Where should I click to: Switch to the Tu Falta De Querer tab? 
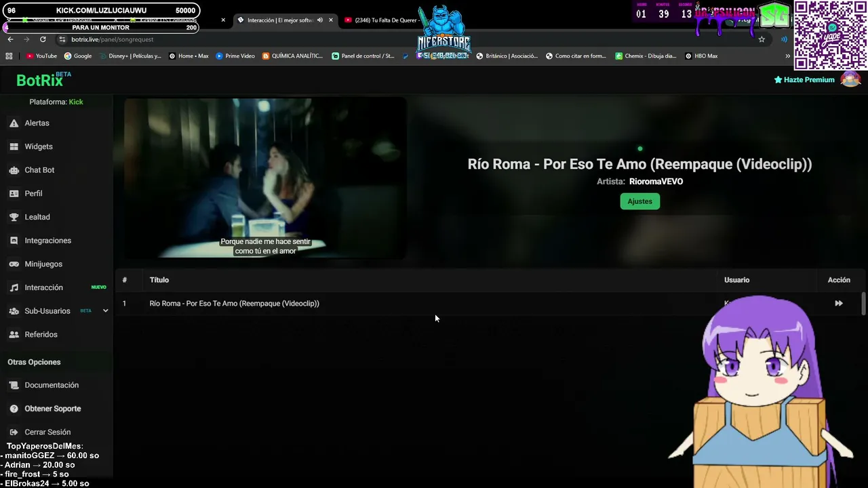click(x=385, y=20)
